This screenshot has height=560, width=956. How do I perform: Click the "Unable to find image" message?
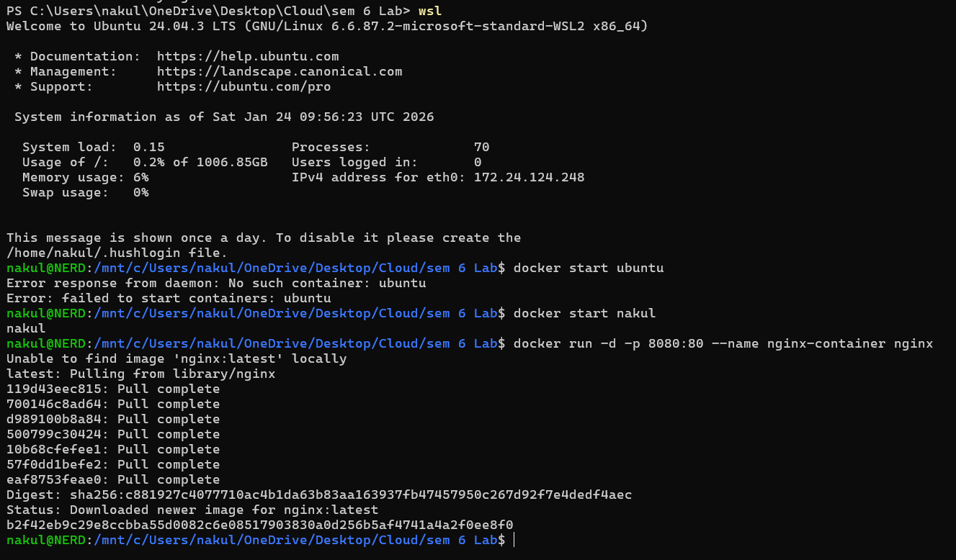point(177,358)
